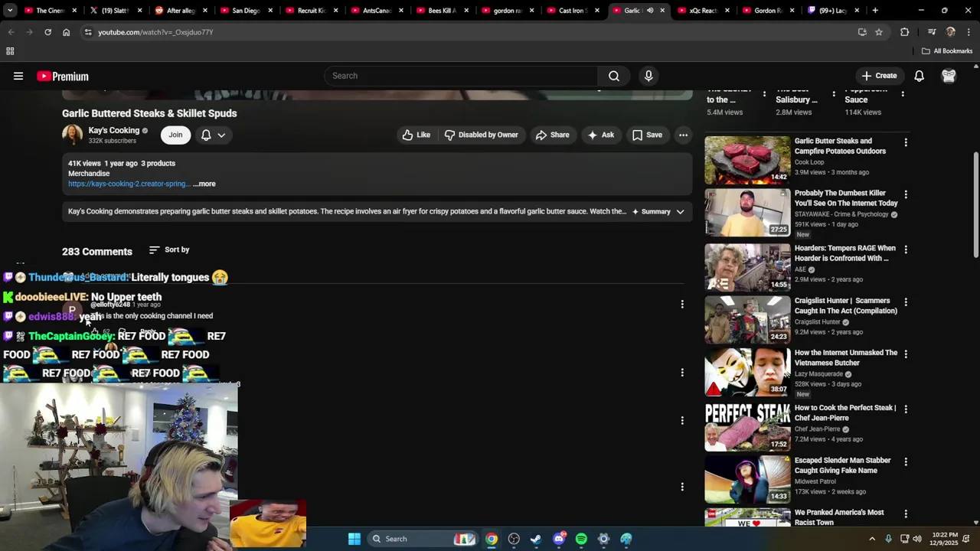Open Kay's Cooking channel name link
The height and width of the screenshot is (551, 980).
(x=114, y=130)
